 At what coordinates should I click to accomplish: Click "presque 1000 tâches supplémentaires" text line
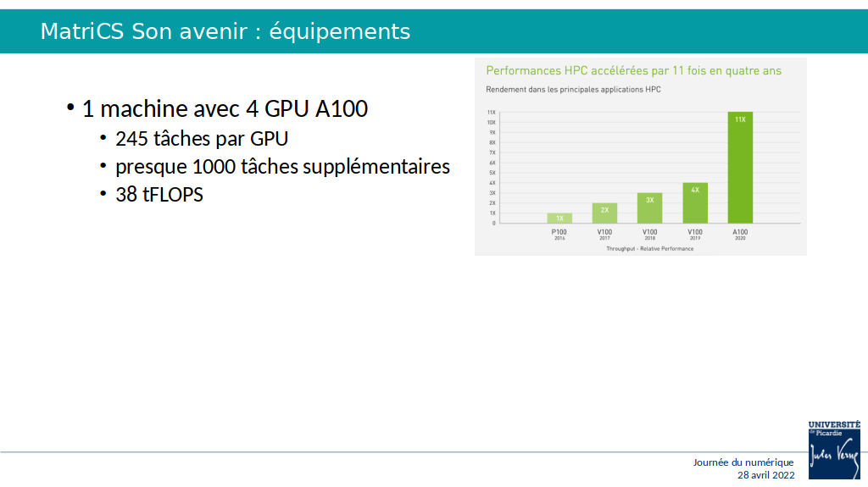click(282, 167)
